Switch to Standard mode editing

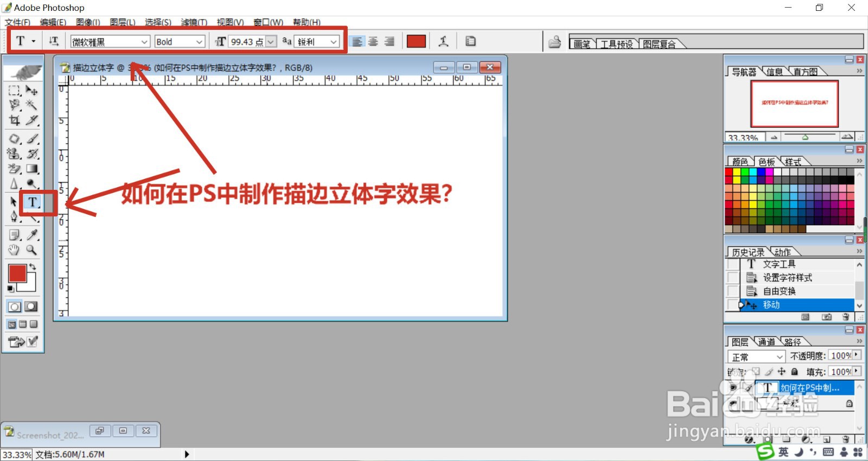coord(15,306)
